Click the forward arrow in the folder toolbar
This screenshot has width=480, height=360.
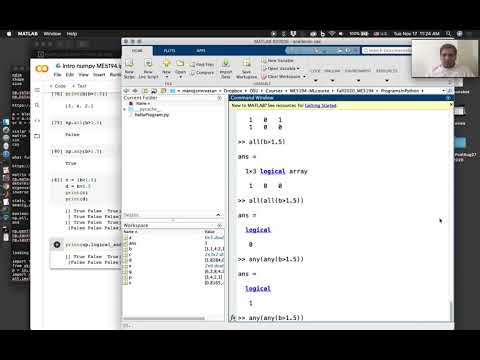135,91
